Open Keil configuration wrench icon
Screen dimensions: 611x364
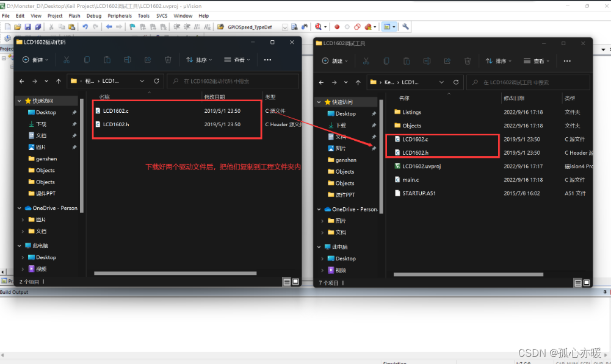point(406,27)
